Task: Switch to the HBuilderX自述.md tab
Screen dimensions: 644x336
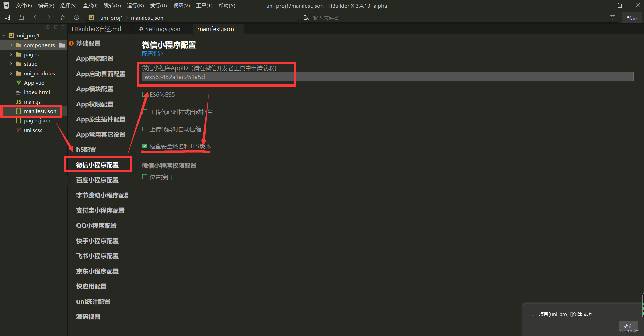Action: point(96,29)
